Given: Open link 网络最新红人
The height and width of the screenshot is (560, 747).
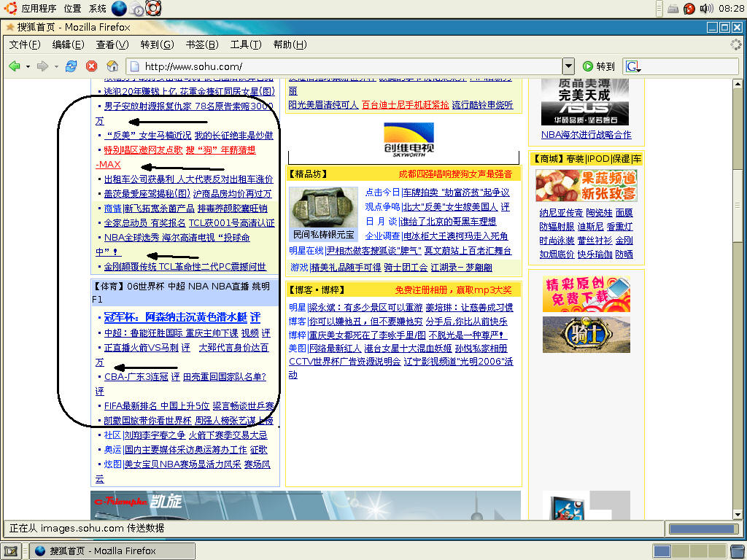Looking at the screenshot, I should coord(336,349).
